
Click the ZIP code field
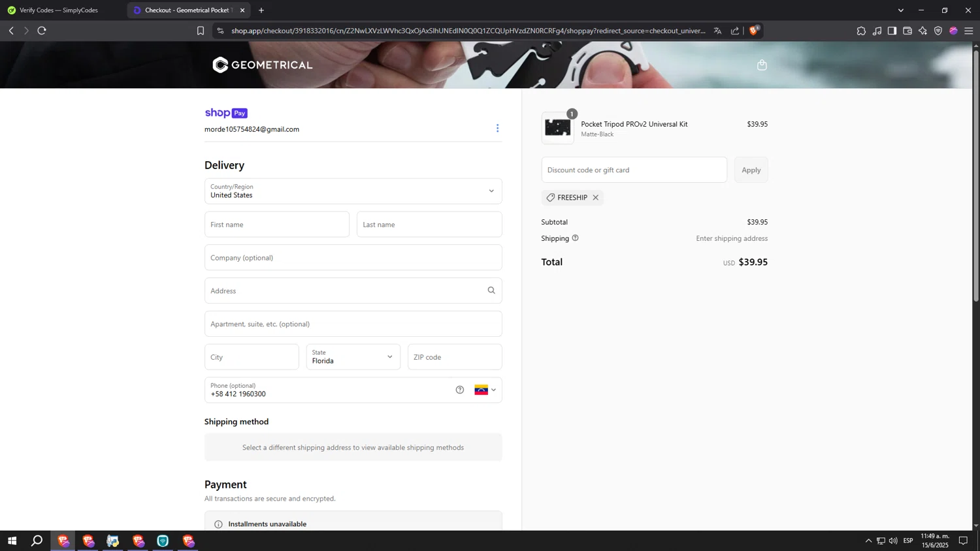pyautogui.click(x=455, y=357)
